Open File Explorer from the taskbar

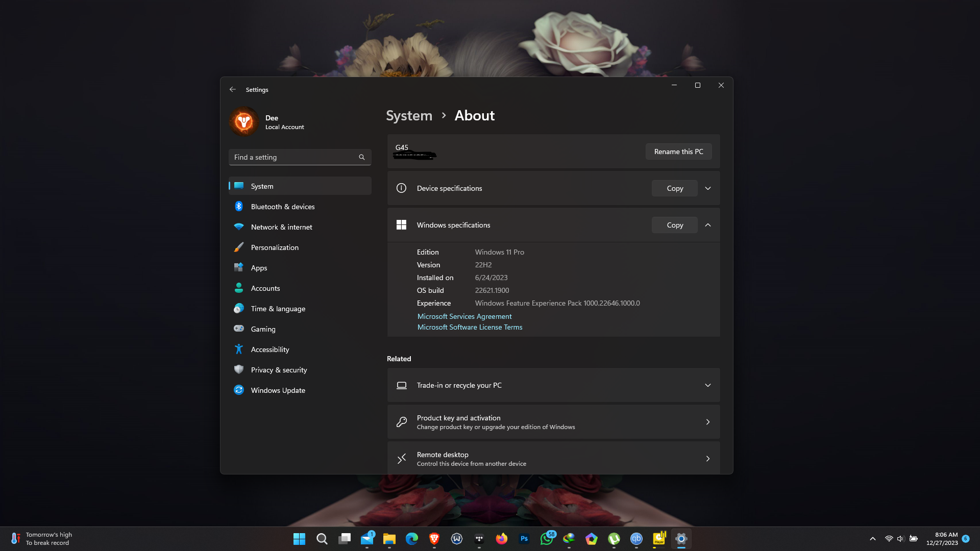pos(389,539)
